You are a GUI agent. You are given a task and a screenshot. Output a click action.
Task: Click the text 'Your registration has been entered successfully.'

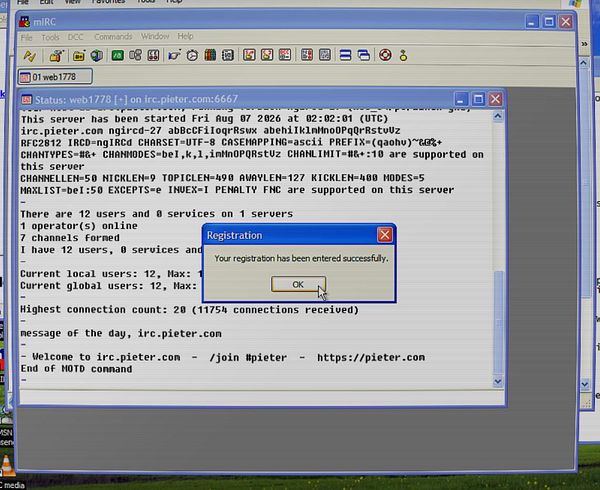pyautogui.click(x=301, y=259)
